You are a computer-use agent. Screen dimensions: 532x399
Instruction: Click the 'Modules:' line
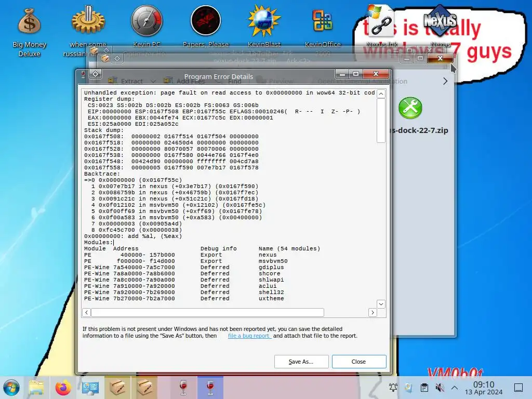pos(98,242)
